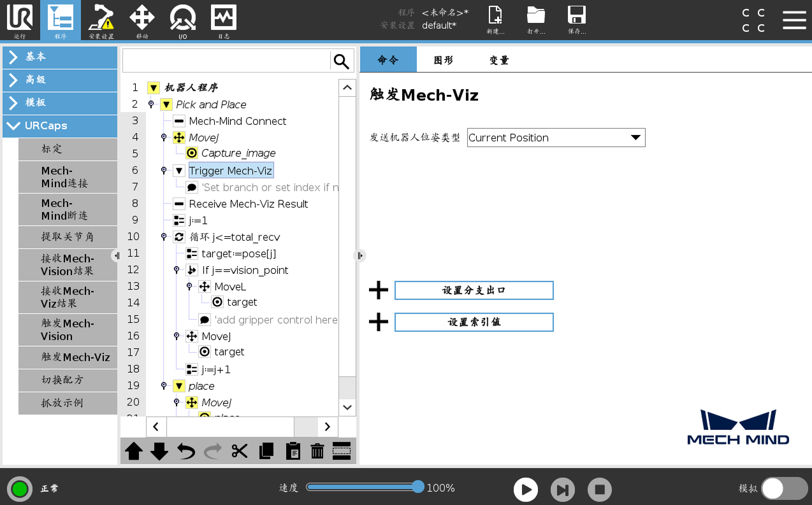Cut the selected program node
The image size is (812, 505).
click(x=240, y=451)
